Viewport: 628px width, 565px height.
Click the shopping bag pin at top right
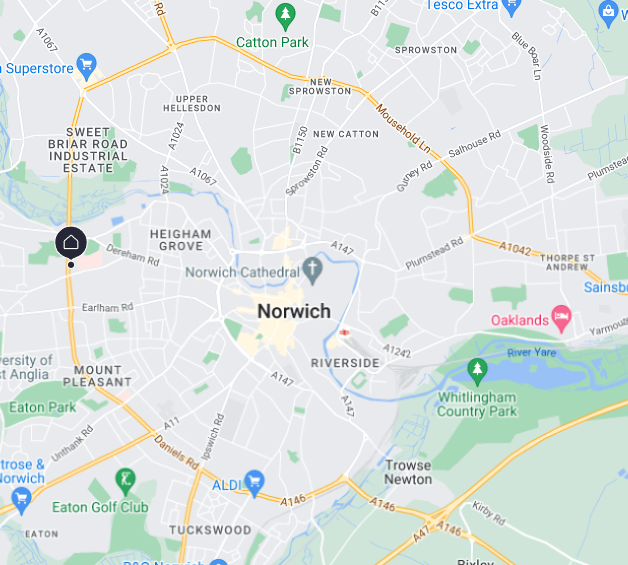(x=608, y=14)
